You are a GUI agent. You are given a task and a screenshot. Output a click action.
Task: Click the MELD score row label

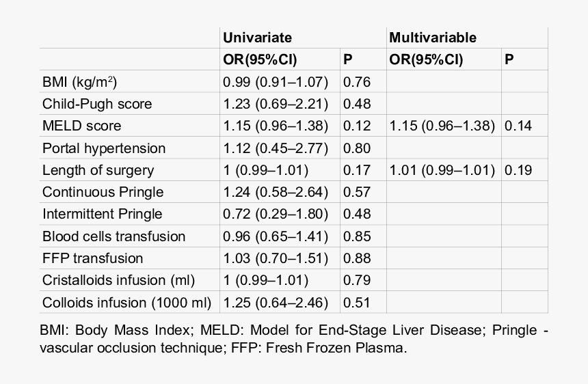pos(82,126)
